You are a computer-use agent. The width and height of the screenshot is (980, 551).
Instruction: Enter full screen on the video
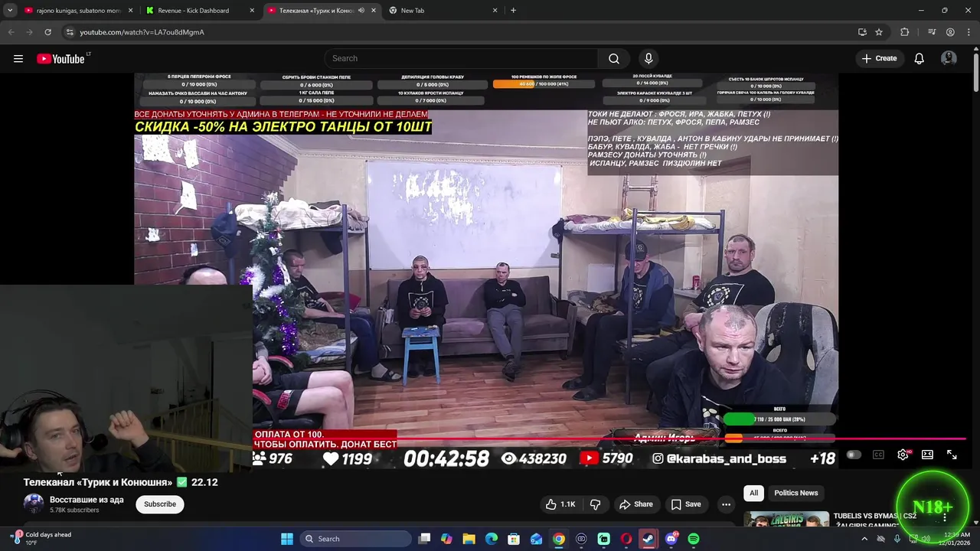point(952,455)
